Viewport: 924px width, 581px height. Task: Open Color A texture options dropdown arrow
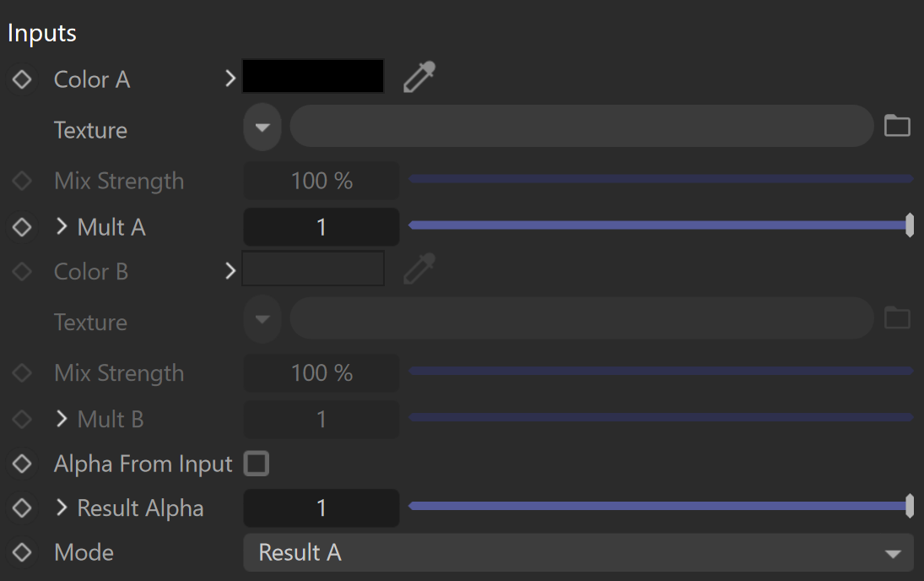tap(262, 127)
